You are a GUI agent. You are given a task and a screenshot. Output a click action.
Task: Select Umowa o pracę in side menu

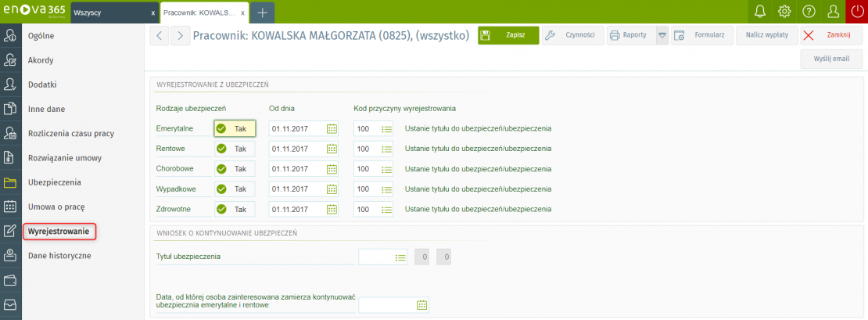point(56,207)
